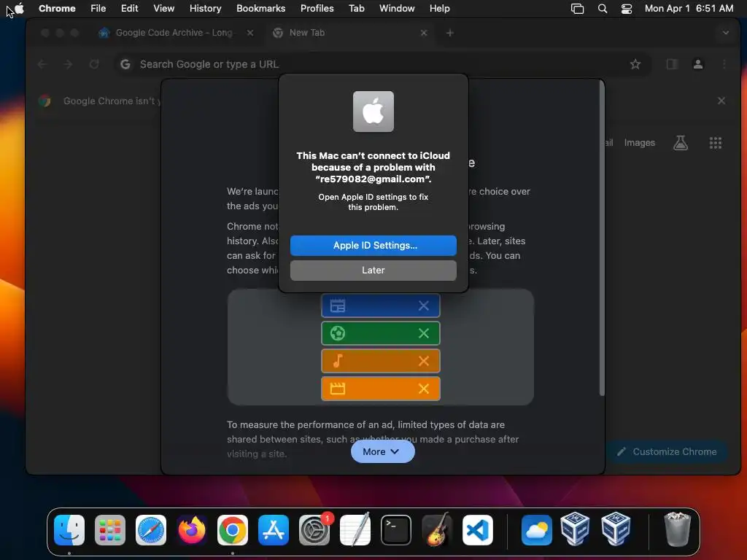Viewport: 747px width, 560px height.
Task: Open the Bookmarks menu
Action: (x=260, y=8)
